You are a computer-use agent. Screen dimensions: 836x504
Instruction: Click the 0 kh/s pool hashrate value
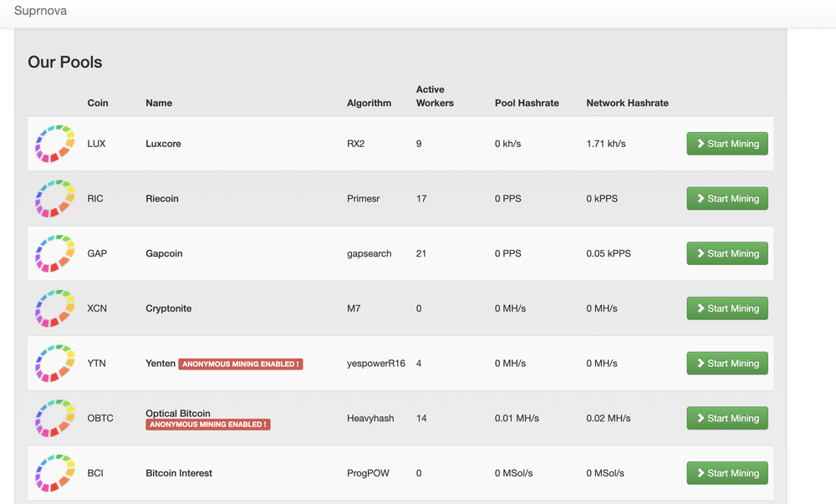point(507,143)
